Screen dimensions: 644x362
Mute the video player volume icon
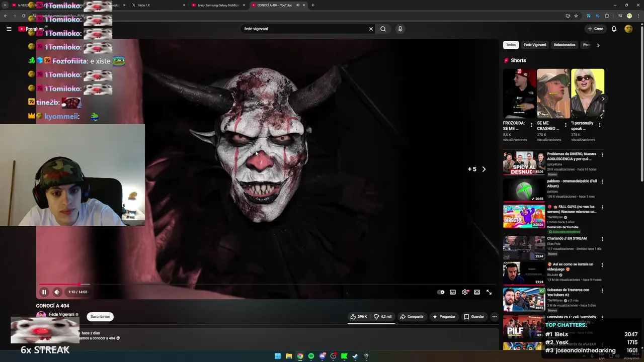click(57, 292)
